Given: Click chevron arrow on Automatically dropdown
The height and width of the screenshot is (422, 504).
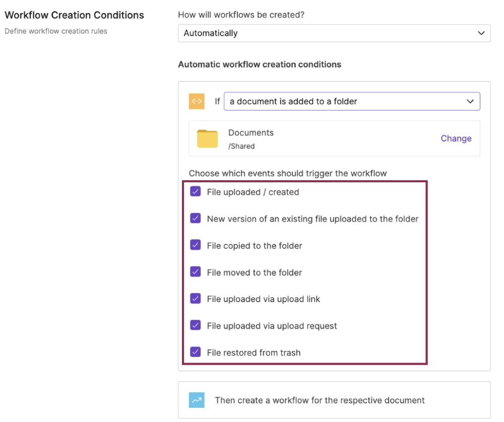Looking at the screenshot, I should pos(481,33).
